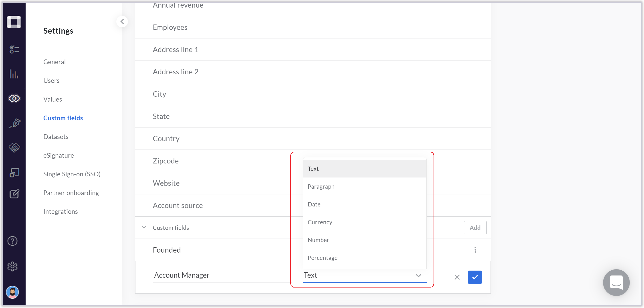
Task: Select the linked-rings connections icon
Action: click(x=14, y=98)
